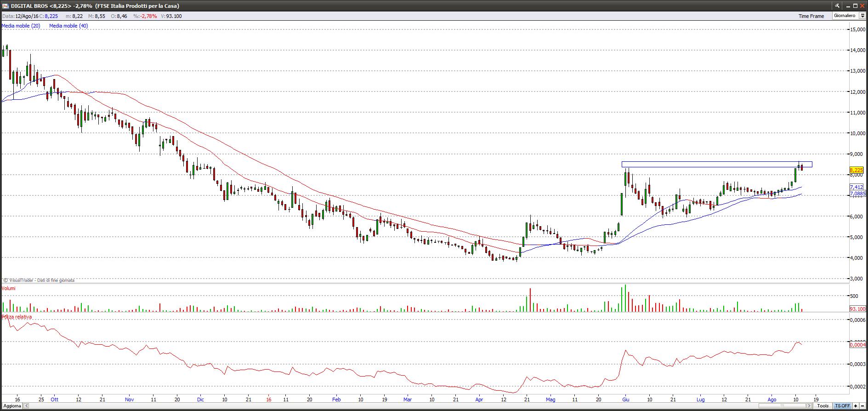The height and width of the screenshot is (411, 868).
Task: Click the 93.100 volume value tag
Action: tap(857, 309)
